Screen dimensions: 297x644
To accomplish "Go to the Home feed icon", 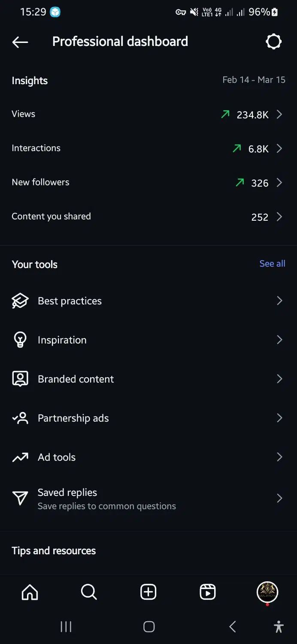I will pyautogui.click(x=30, y=592).
